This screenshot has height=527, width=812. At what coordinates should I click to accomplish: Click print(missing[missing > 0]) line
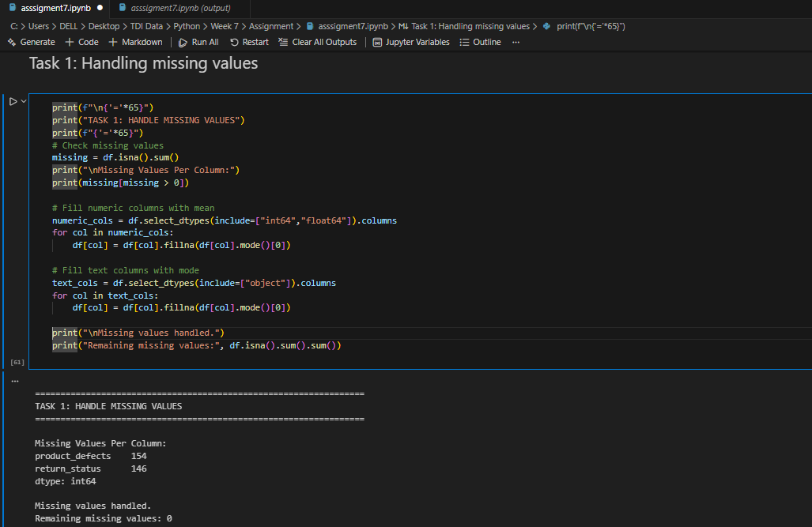point(120,183)
